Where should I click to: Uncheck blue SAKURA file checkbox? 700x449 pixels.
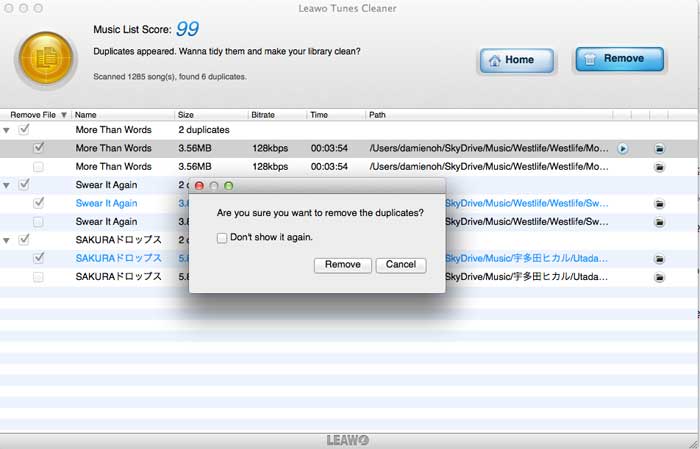(x=39, y=258)
